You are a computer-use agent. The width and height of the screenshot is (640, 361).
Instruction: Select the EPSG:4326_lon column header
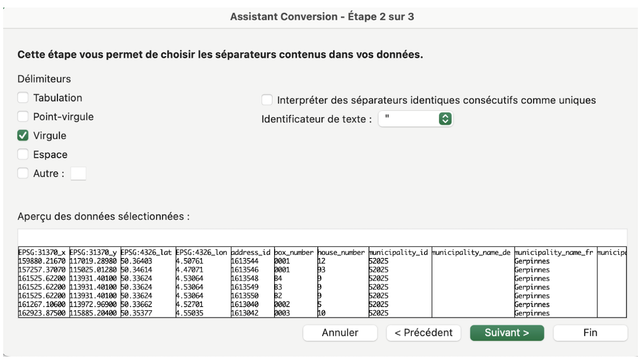(x=201, y=252)
